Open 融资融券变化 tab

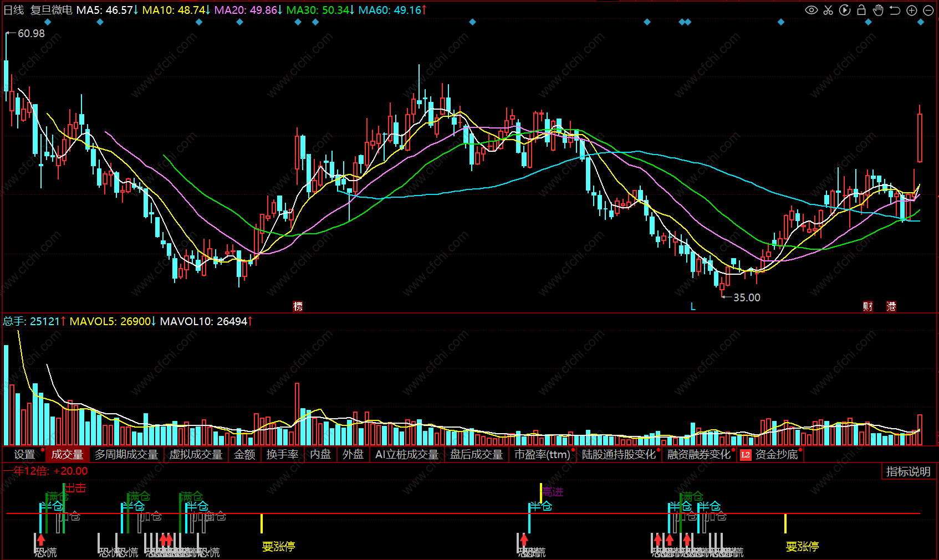(699, 454)
